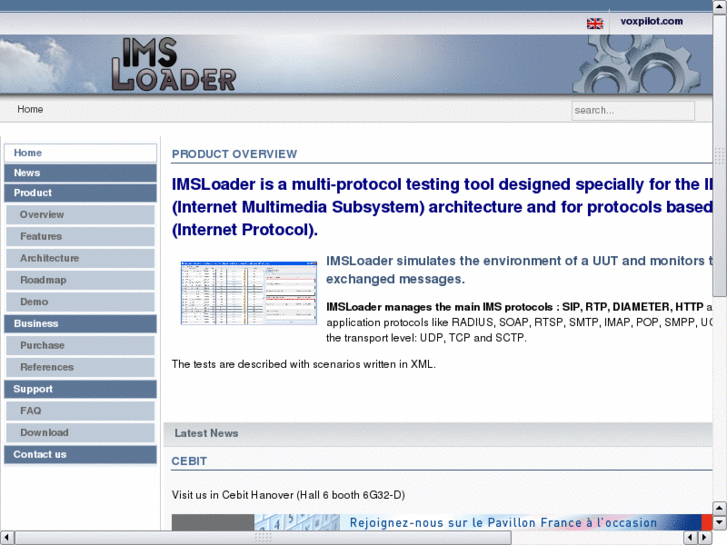727x545 pixels.
Task: Click the horizontal scrollbar thumb
Action: (x=263, y=538)
